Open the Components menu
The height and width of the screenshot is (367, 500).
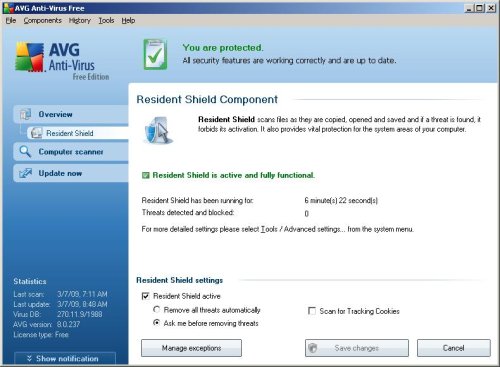pyautogui.click(x=42, y=21)
